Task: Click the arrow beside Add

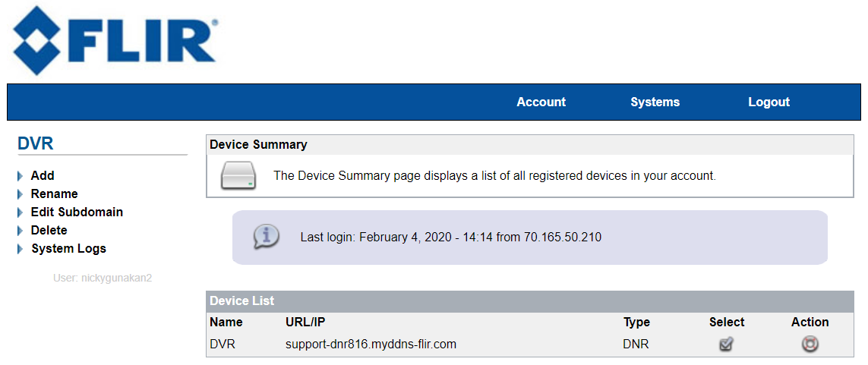Action: pos(21,176)
